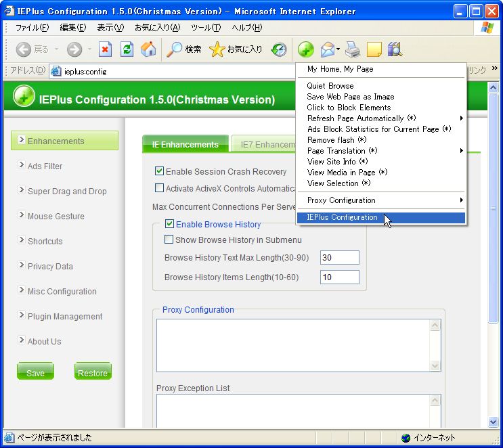Uncheck Enable Browse History checkbox
The width and height of the screenshot is (503, 448).
(169, 223)
